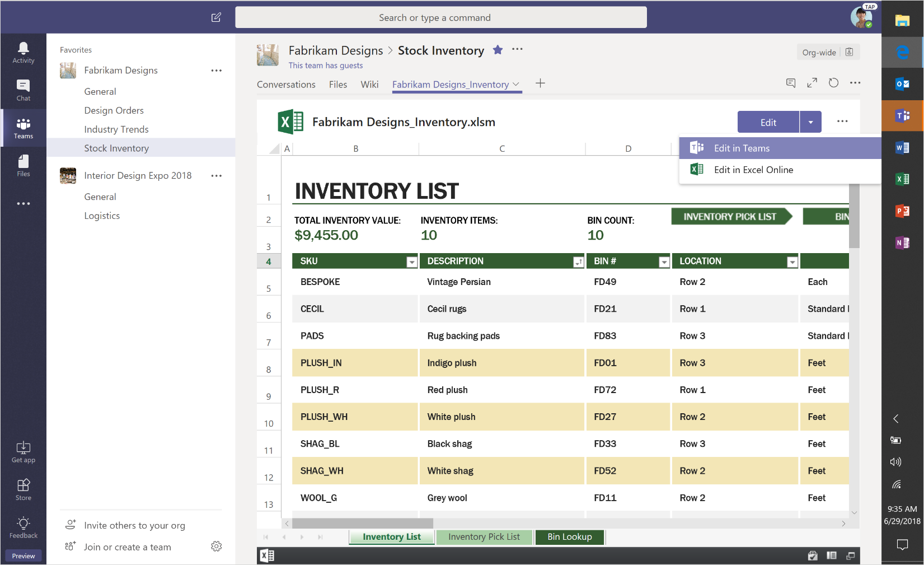The height and width of the screenshot is (565, 924).
Task: Open the DESCRIPTION column filter
Action: coord(578,262)
